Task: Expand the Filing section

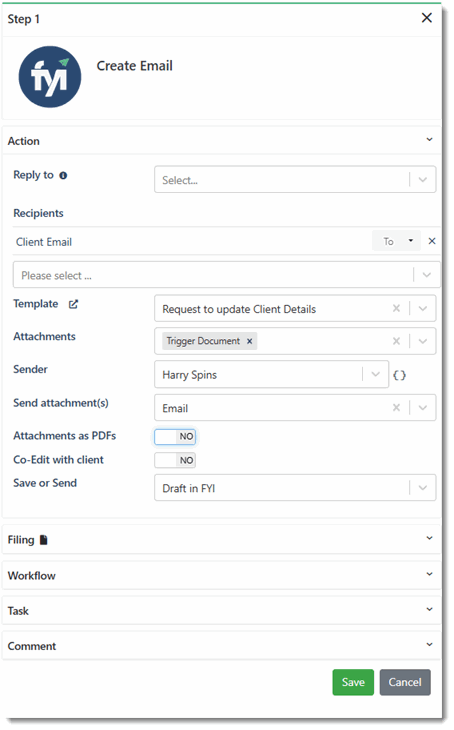Action: [222, 539]
